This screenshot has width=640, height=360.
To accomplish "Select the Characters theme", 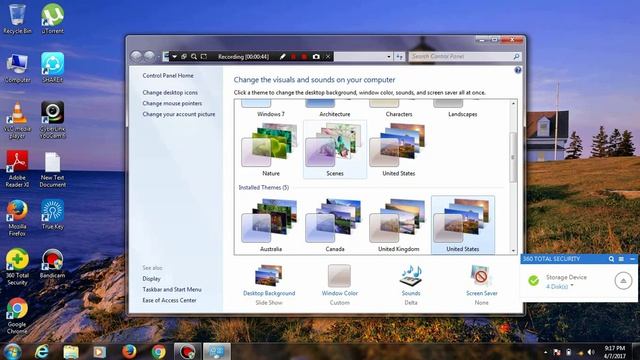I will [399, 108].
